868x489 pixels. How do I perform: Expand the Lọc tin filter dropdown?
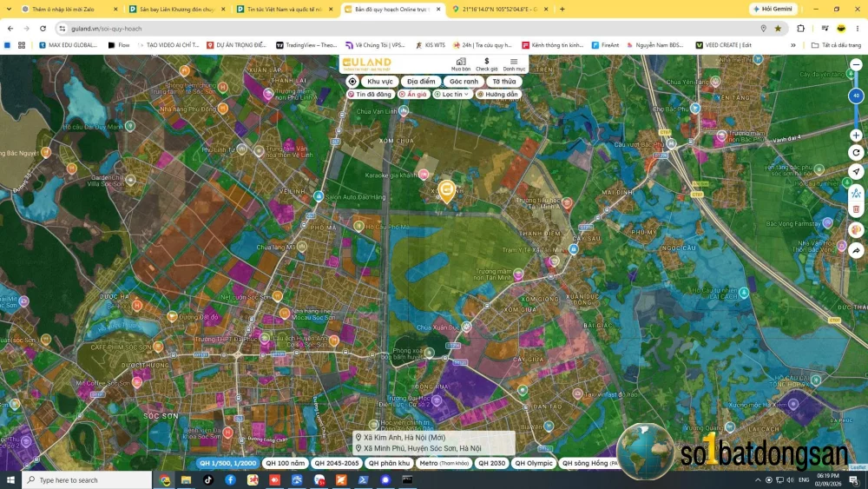pos(451,94)
